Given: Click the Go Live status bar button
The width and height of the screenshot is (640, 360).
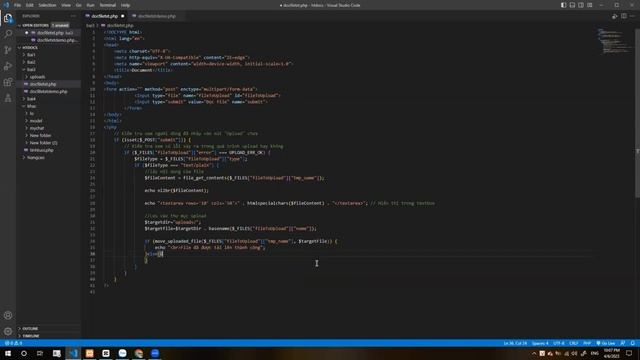Looking at the screenshot, I should (x=606, y=343).
